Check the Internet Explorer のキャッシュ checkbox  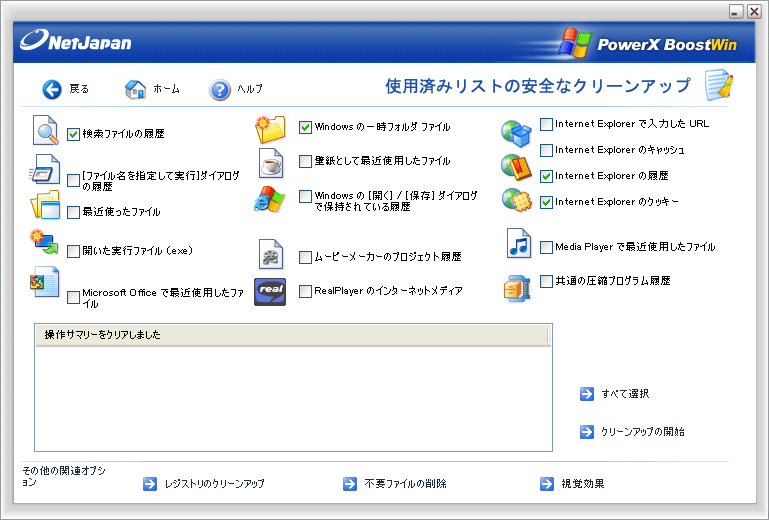[x=546, y=151]
